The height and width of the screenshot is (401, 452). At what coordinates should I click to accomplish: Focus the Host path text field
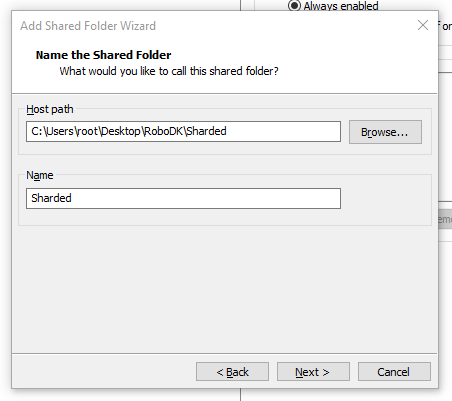pos(183,131)
